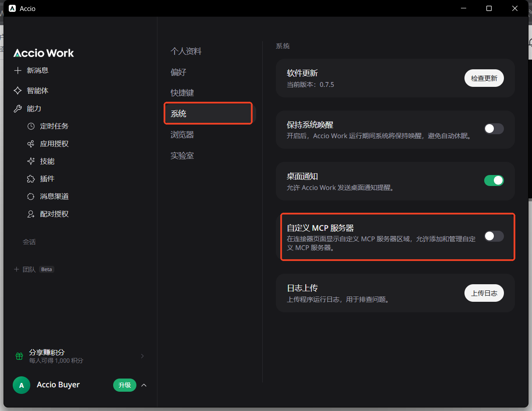The image size is (532, 411).
Task: Open the 实验室 settings tab
Action: pos(182,155)
